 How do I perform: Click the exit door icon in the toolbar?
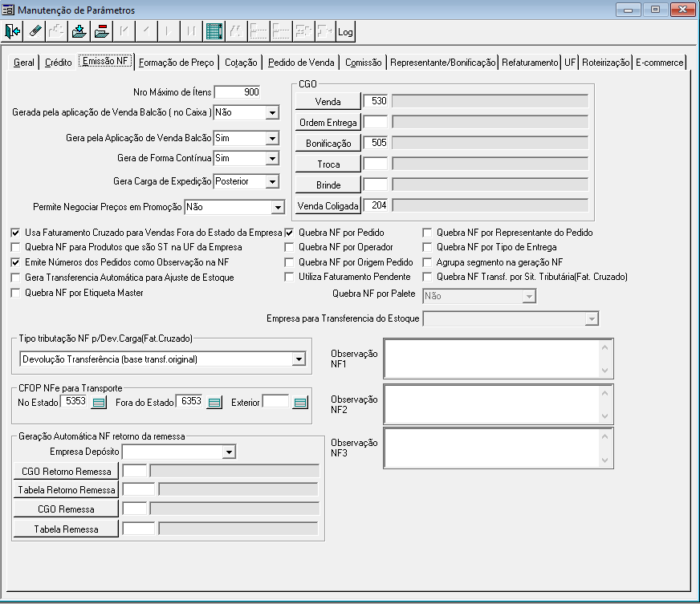(x=13, y=31)
